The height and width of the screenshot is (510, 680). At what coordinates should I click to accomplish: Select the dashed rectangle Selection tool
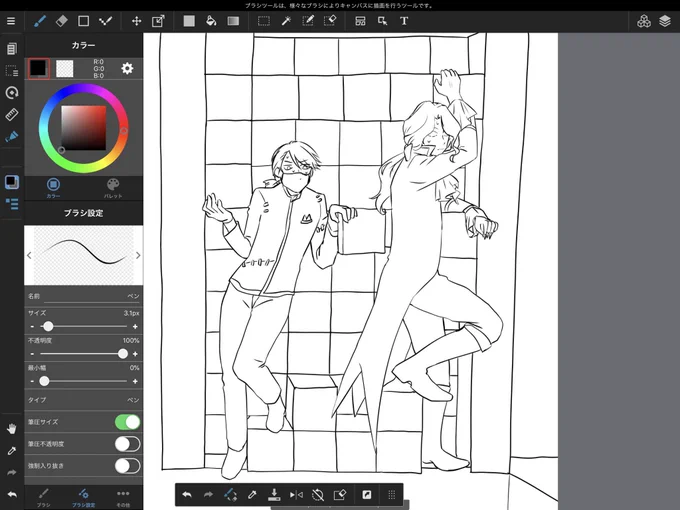(264, 21)
